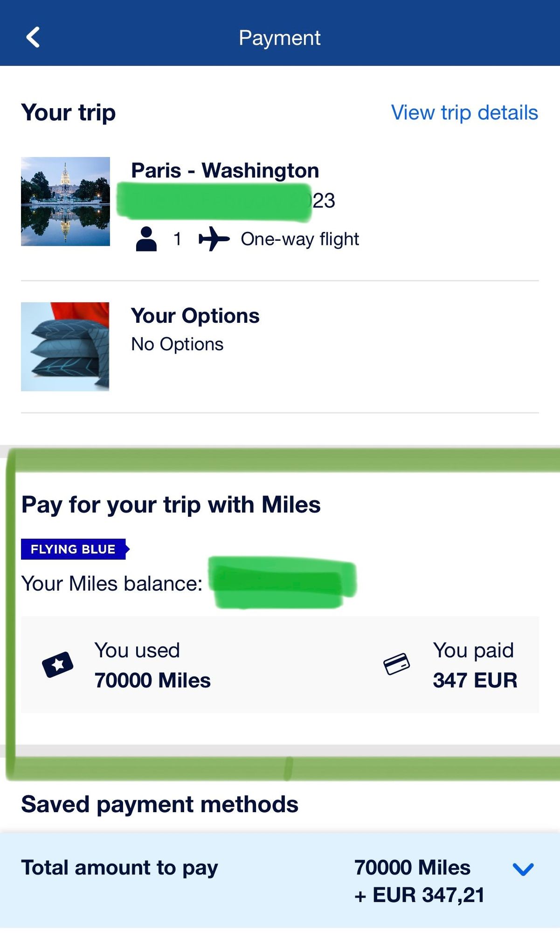Click the airplane one-way flight icon
This screenshot has height=933, width=560.
tap(214, 239)
